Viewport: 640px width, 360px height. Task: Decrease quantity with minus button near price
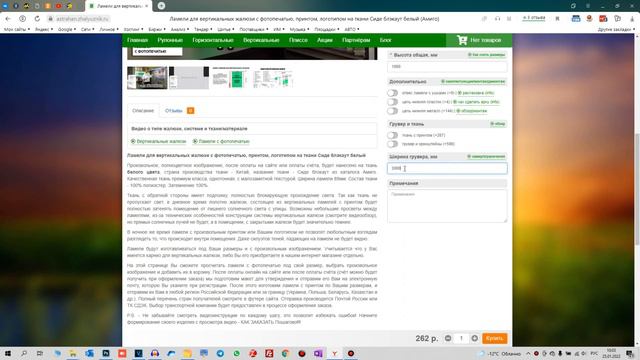click(x=448, y=338)
